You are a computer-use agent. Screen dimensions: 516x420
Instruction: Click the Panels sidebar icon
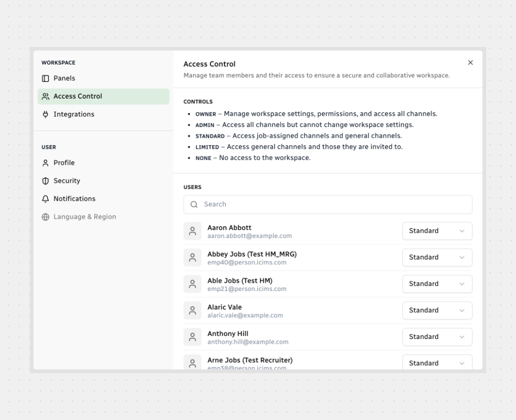click(45, 78)
